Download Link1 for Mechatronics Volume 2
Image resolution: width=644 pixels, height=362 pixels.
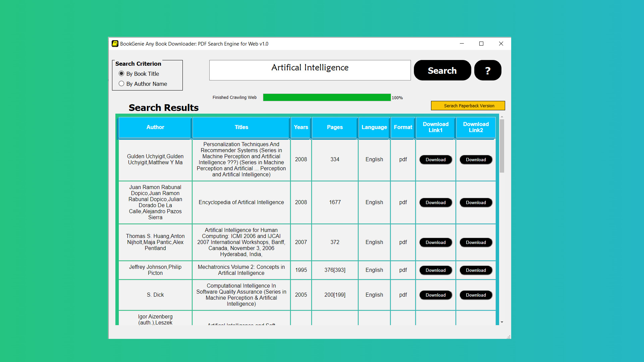coord(436,270)
